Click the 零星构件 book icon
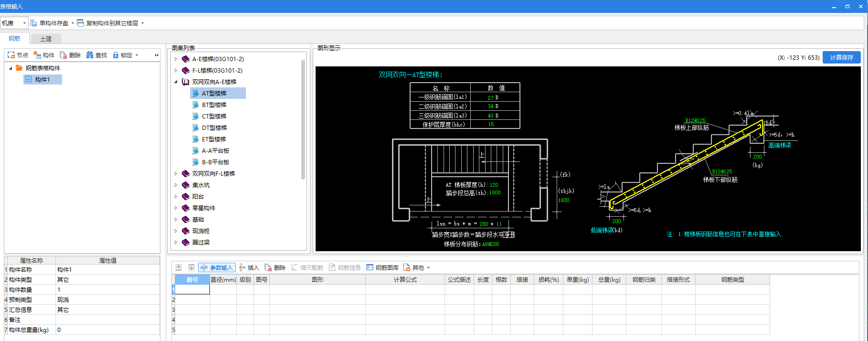The height and width of the screenshot is (341, 868). 186,208
